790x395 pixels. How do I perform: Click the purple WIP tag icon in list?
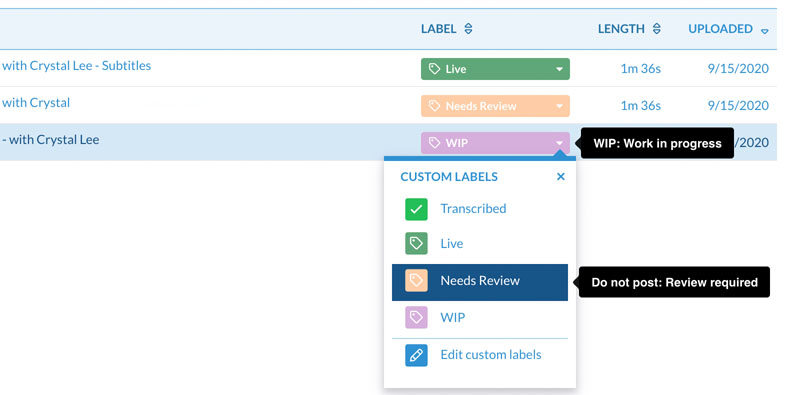pos(416,317)
